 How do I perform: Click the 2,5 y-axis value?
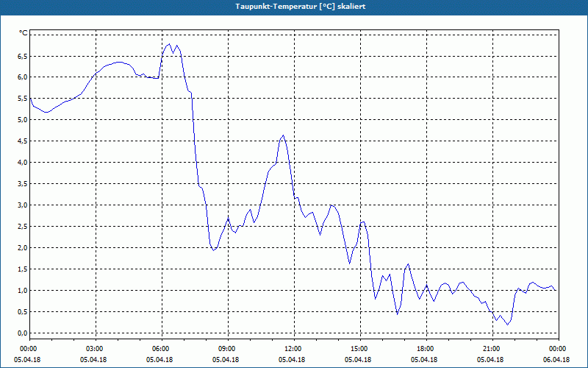[x=23, y=227]
